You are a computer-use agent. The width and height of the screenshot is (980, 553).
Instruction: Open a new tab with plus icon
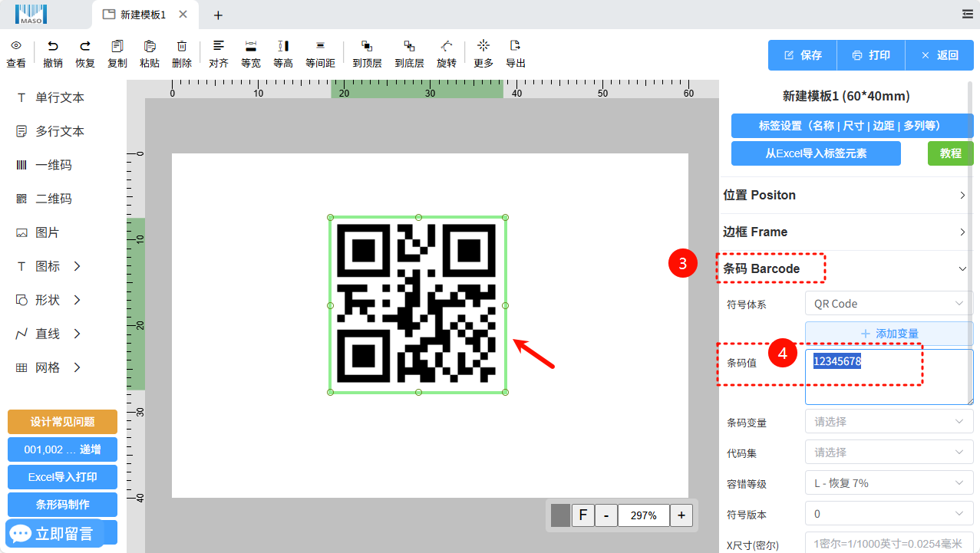218,15
